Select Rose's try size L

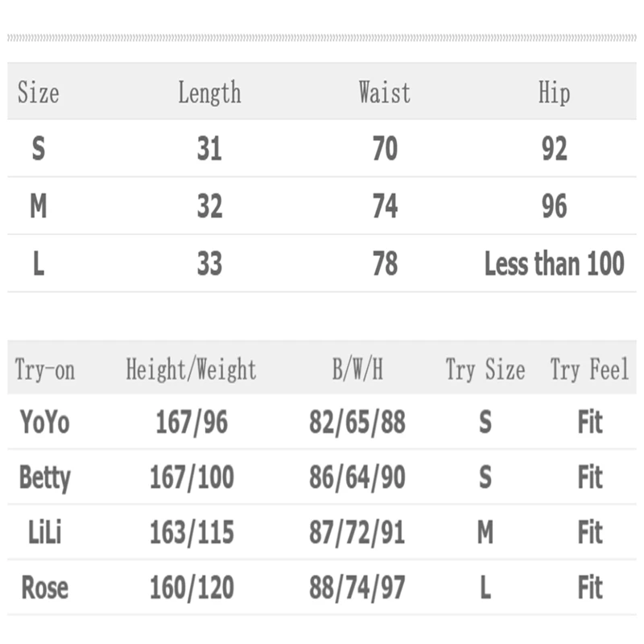coord(485,587)
